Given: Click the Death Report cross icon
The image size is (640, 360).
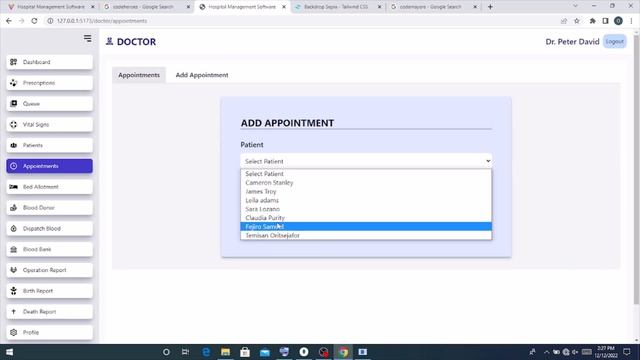Looking at the screenshot, I should (13, 312).
